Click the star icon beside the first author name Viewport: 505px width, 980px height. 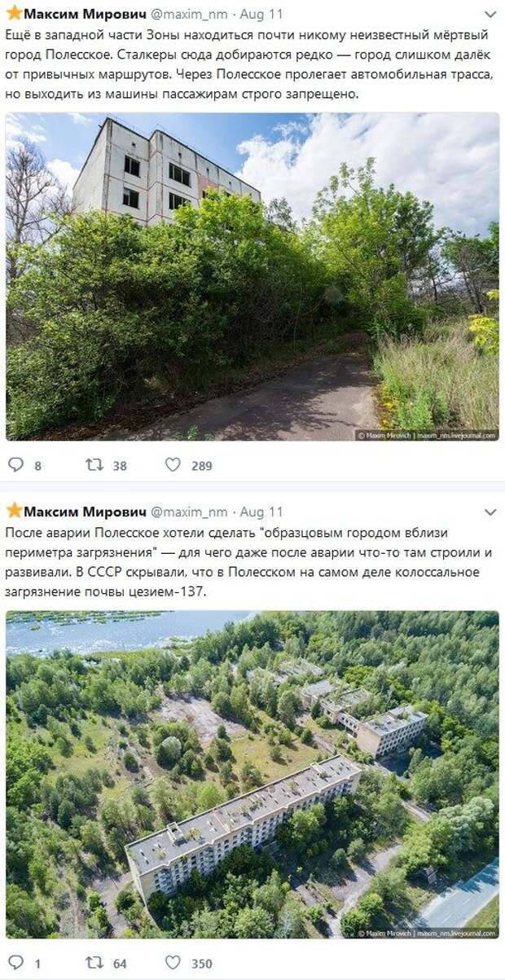pos(14,13)
